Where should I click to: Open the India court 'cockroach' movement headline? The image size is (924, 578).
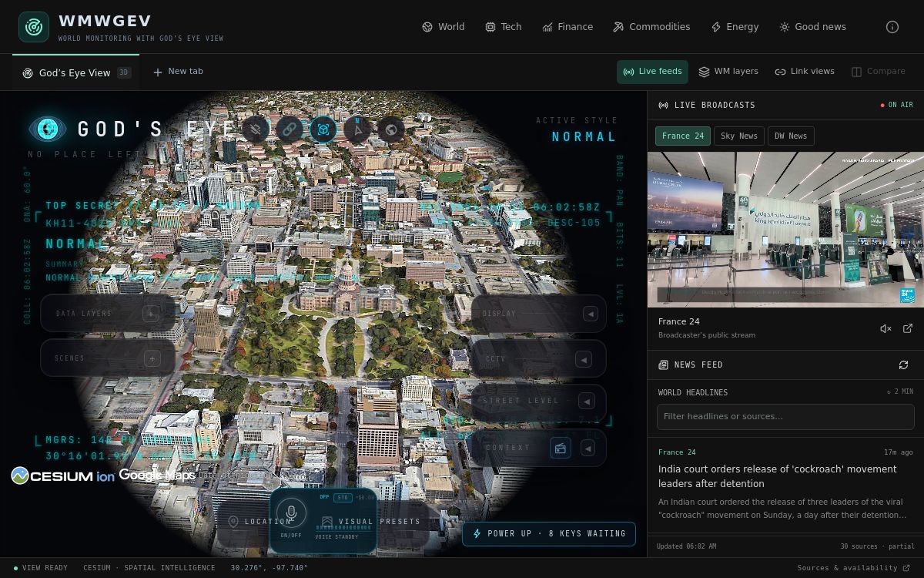(x=778, y=476)
